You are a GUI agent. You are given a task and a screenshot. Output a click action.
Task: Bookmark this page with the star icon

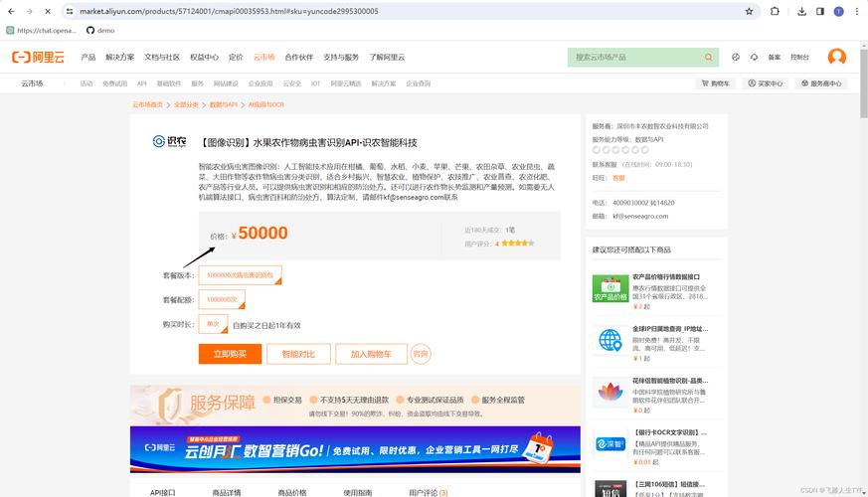[749, 11]
